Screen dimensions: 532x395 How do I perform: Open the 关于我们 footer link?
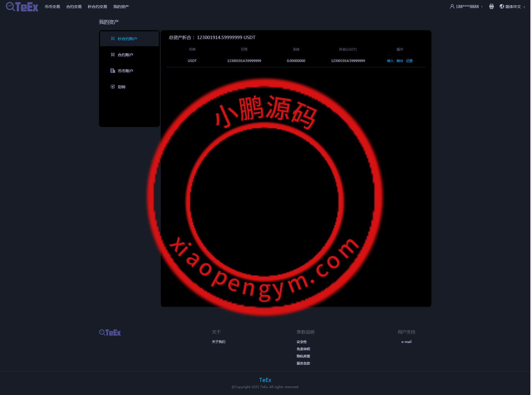click(x=218, y=342)
